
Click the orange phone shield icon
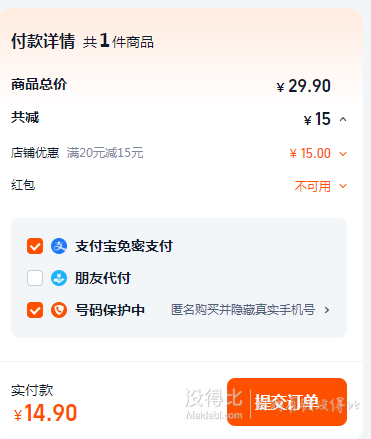[x=59, y=310]
